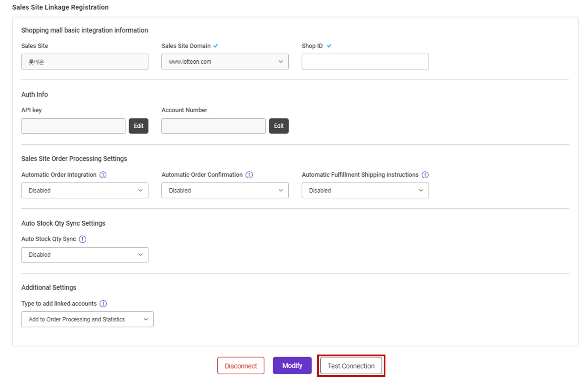Expand the Automatic Order Integration dropdown
This screenshot has width=588, height=377.
pyautogui.click(x=84, y=190)
